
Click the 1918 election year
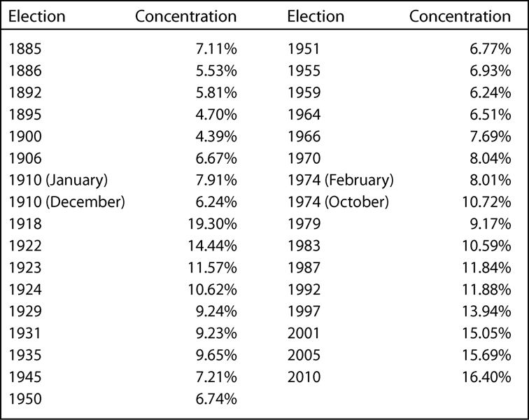pyautogui.click(x=26, y=225)
